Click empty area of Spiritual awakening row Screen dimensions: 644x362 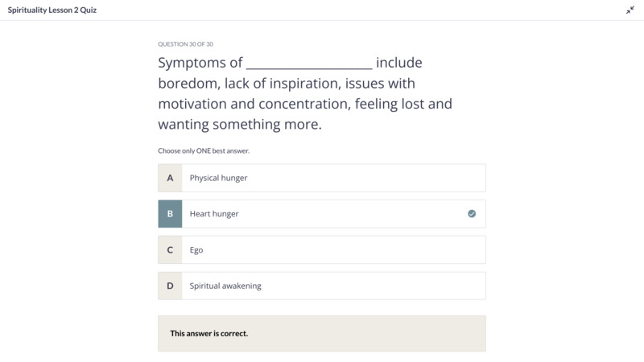point(374,286)
